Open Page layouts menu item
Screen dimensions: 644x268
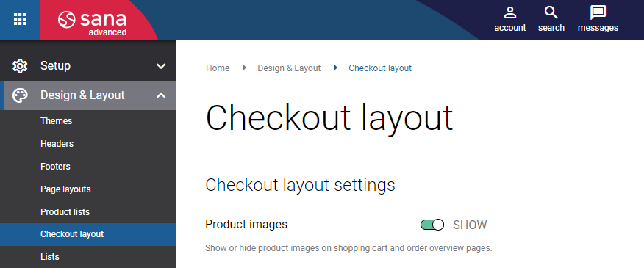tap(65, 189)
